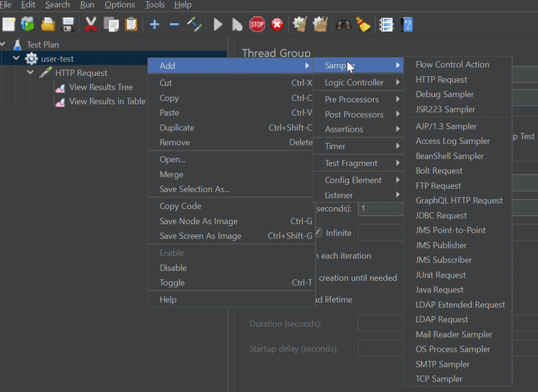Open the Options menu
Image resolution: width=538 pixels, height=392 pixels.
(x=120, y=5)
